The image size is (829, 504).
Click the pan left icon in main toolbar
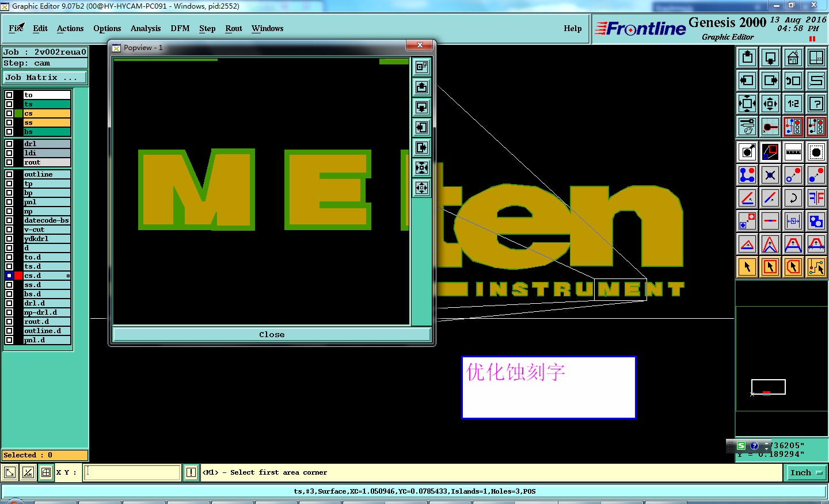747,81
